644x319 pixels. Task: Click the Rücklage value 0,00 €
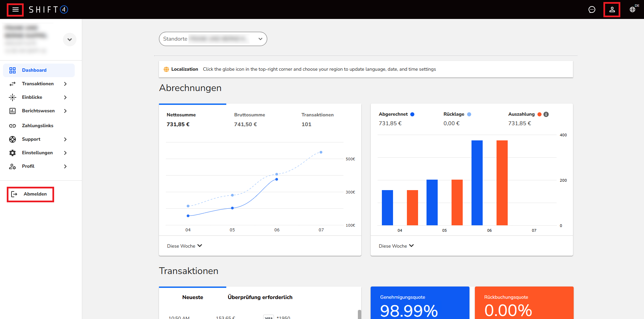pyautogui.click(x=452, y=123)
